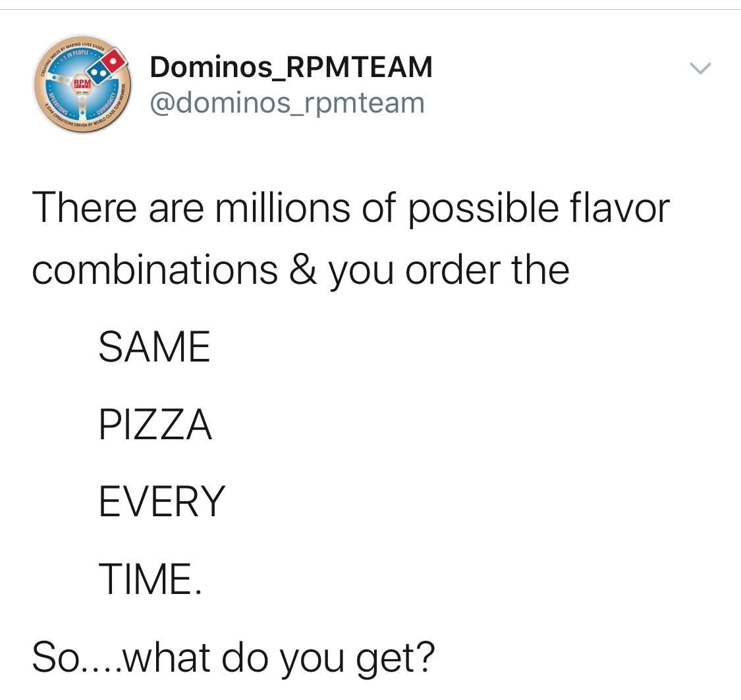Viewport: 741px width, 700px height.
Task: Click the word PIZZA
Action: point(155,424)
